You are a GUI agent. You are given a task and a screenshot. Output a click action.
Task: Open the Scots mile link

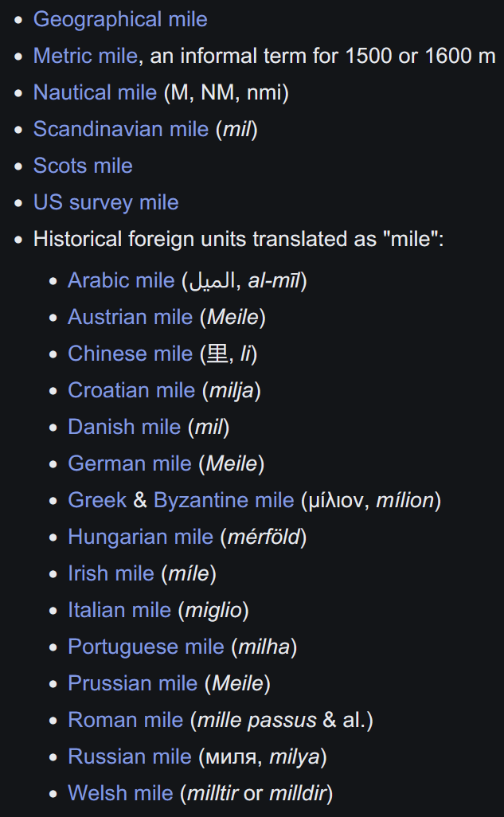pos(83,166)
